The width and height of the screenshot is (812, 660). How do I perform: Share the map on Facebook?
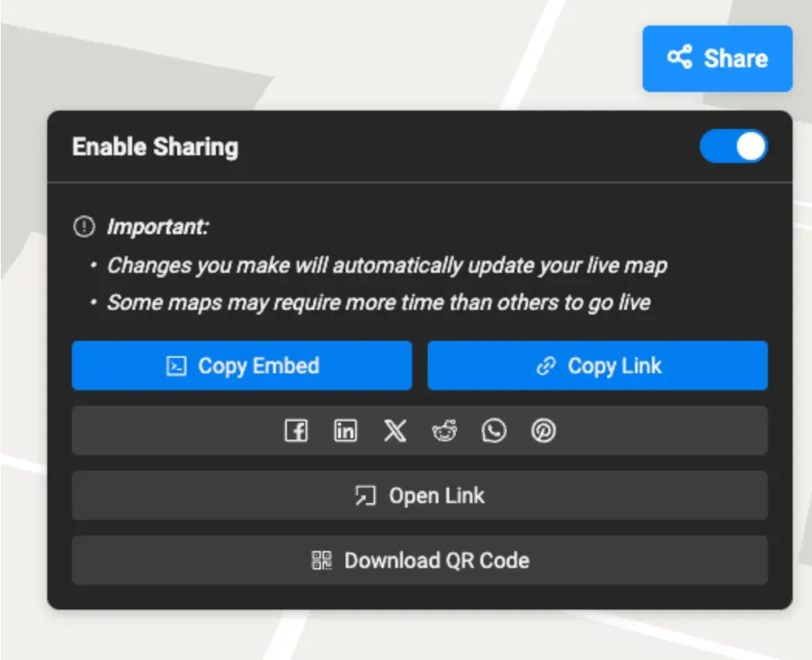[296, 430]
